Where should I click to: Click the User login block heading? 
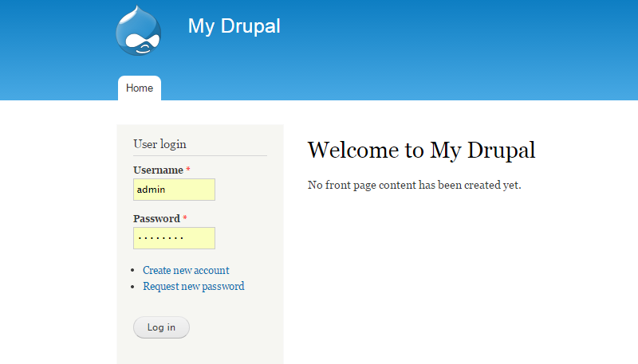point(159,144)
